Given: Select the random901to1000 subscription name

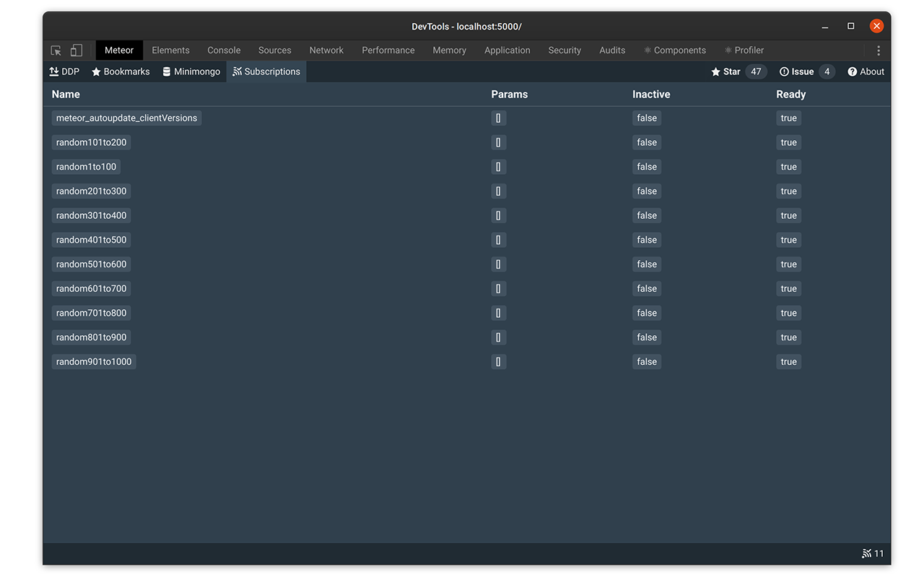Looking at the screenshot, I should pos(94,361).
